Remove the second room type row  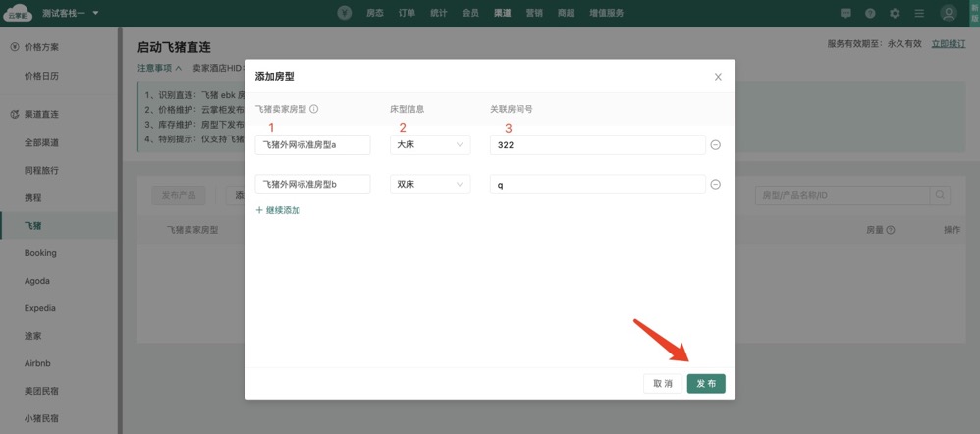click(x=716, y=185)
